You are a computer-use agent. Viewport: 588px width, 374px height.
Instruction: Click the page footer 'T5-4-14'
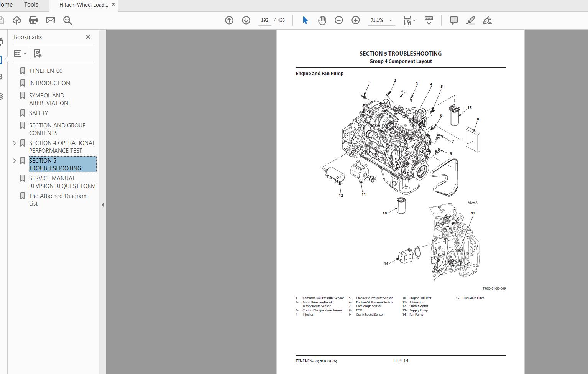pos(400,361)
